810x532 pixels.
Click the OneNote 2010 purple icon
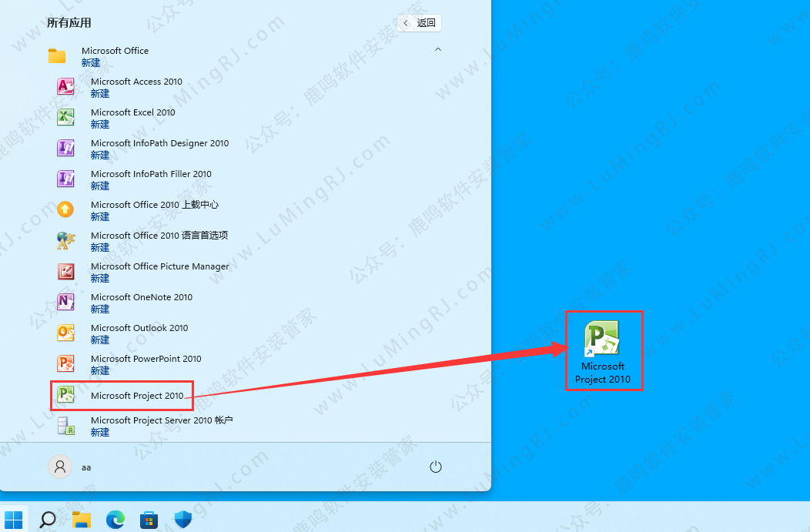pyautogui.click(x=65, y=302)
